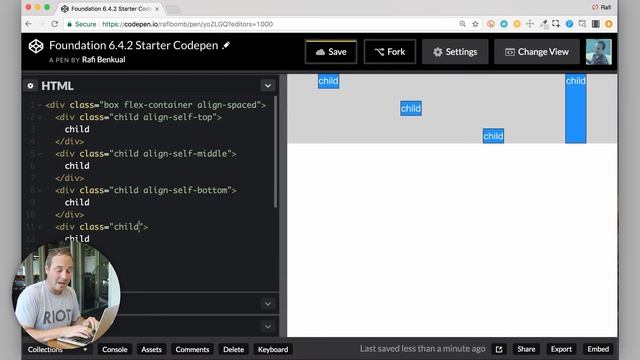Click the Share button
The image size is (640, 360).
(526, 349)
